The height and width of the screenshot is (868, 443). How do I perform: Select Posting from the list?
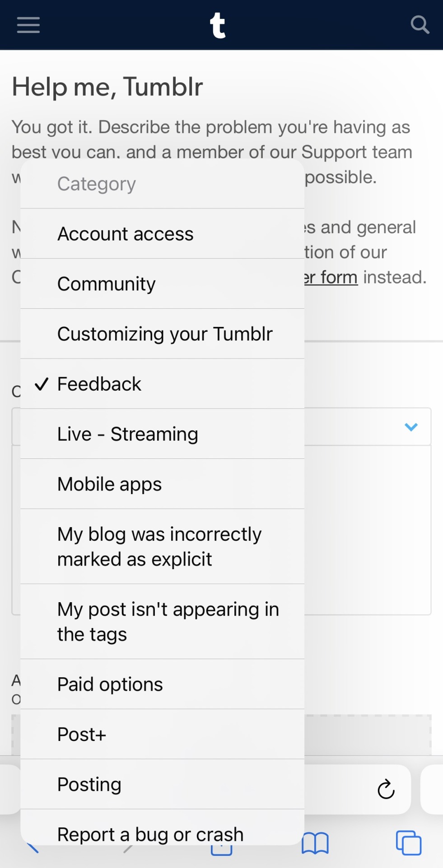(89, 784)
